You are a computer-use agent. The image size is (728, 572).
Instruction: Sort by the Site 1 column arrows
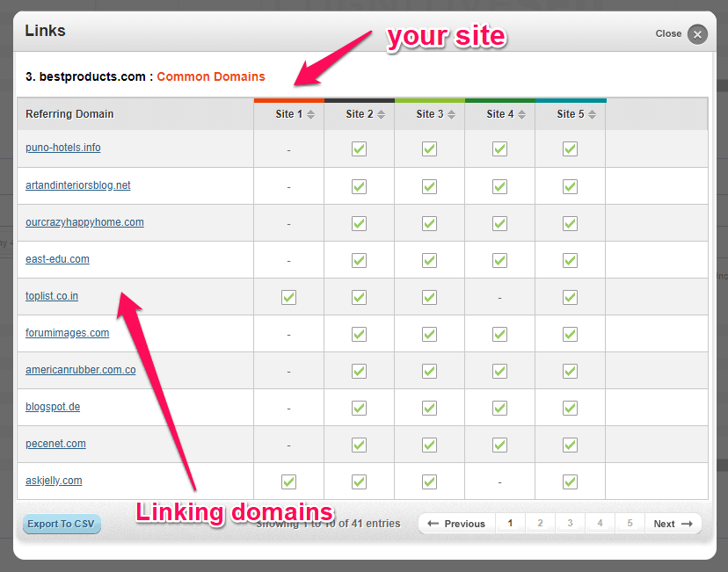pyautogui.click(x=310, y=114)
